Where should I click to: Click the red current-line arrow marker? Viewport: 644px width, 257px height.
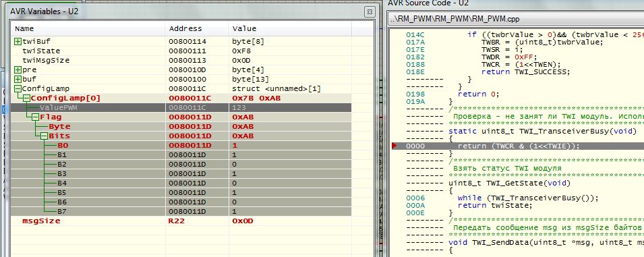click(395, 146)
